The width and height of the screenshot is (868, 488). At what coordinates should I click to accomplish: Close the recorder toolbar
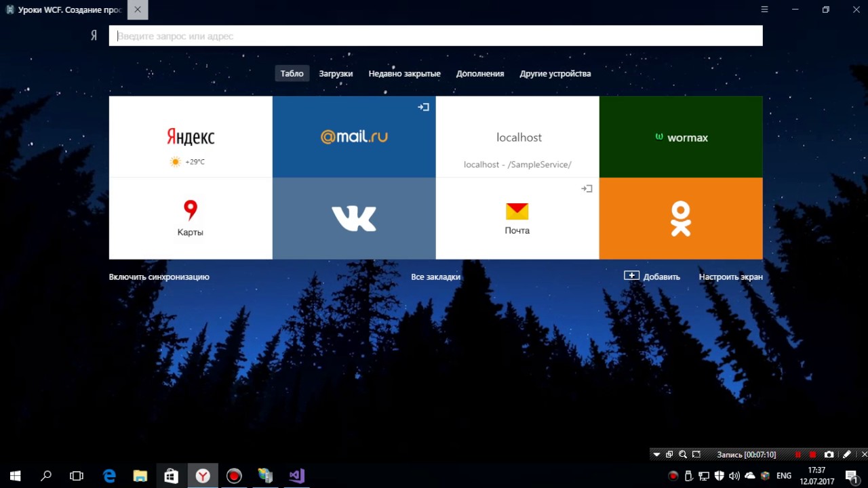pyautogui.click(x=864, y=455)
